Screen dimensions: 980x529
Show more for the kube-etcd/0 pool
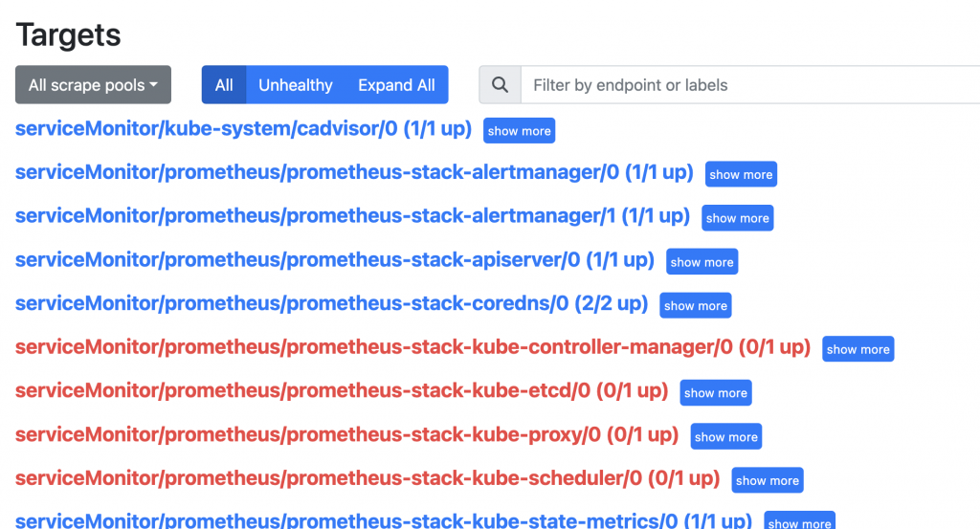(716, 393)
